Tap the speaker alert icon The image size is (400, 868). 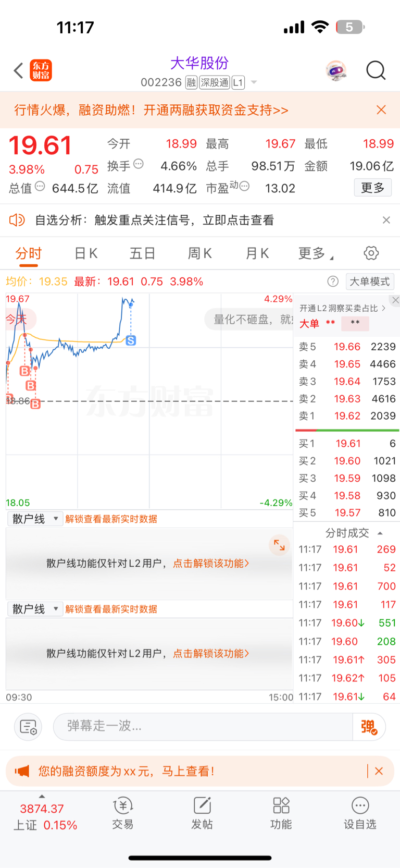pyautogui.click(x=17, y=220)
